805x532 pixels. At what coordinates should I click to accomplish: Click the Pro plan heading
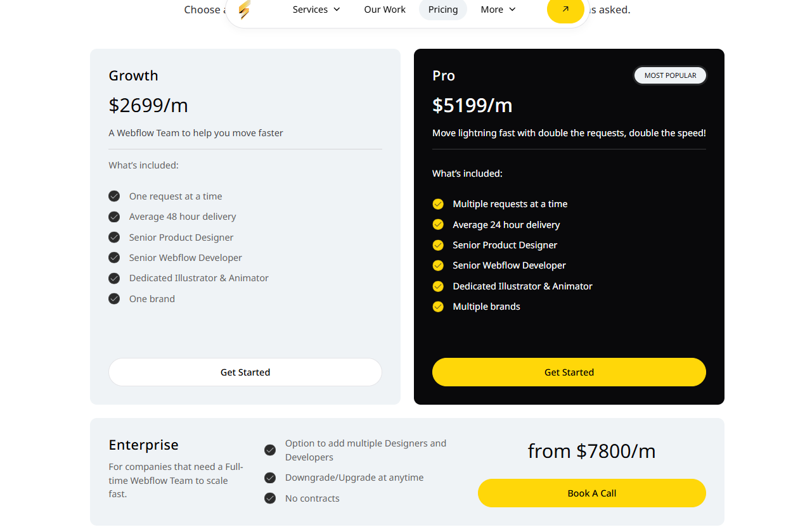444,75
